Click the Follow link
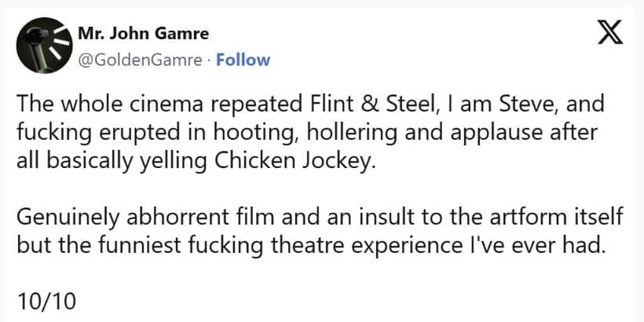Image resolution: width=644 pixels, height=322 pixels. coord(243,60)
